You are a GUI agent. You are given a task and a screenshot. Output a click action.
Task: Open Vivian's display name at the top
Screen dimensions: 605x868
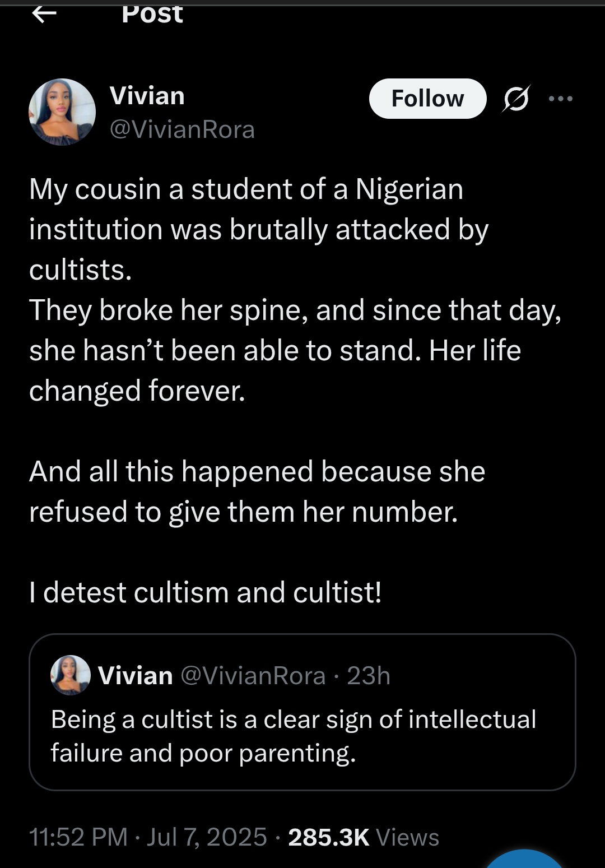coord(147,96)
